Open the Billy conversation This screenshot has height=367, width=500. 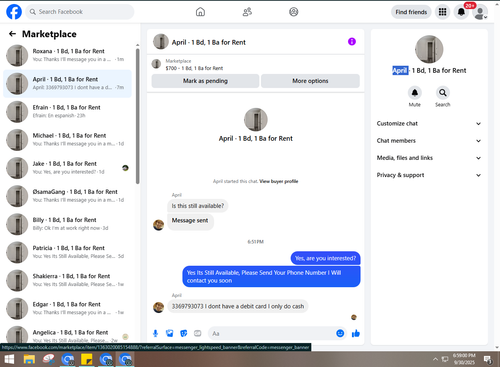[x=68, y=224]
